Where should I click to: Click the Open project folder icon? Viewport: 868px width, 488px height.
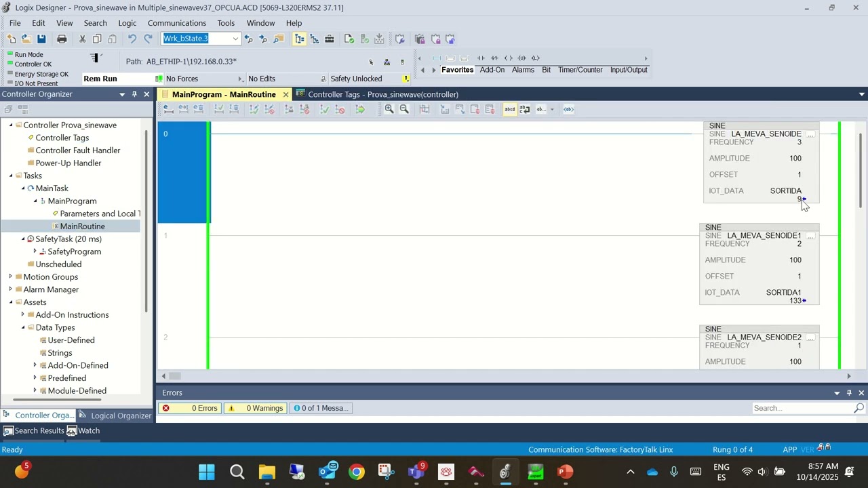tap(26, 39)
